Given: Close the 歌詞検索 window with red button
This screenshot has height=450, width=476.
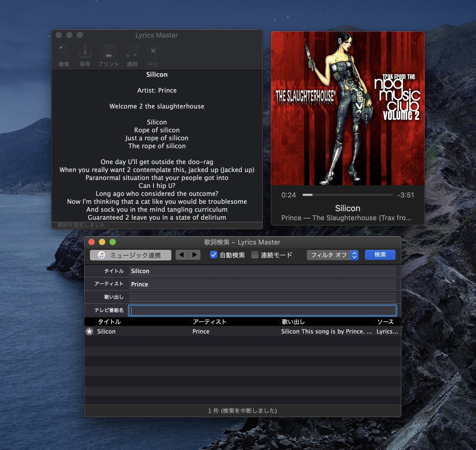Looking at the screenshot, I should (x=91, y=242).
